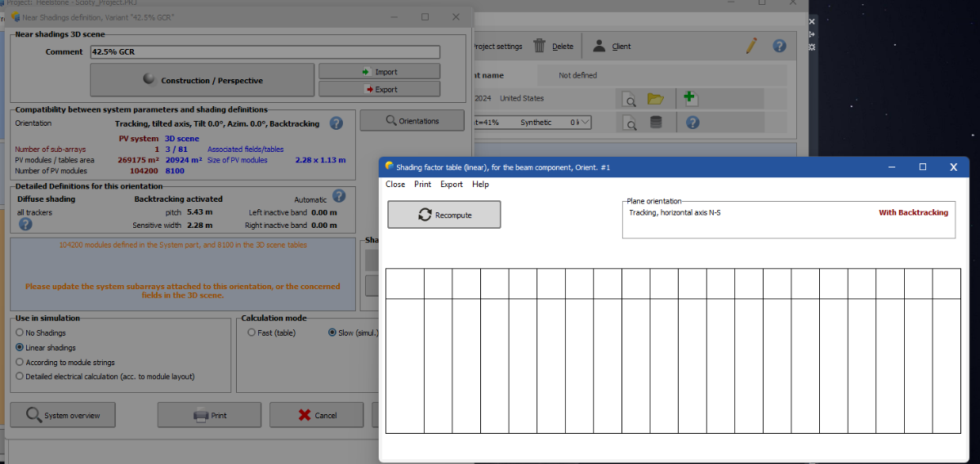Click help icon next to Automatic
The image size is (980, 464).
pos(340,196)
